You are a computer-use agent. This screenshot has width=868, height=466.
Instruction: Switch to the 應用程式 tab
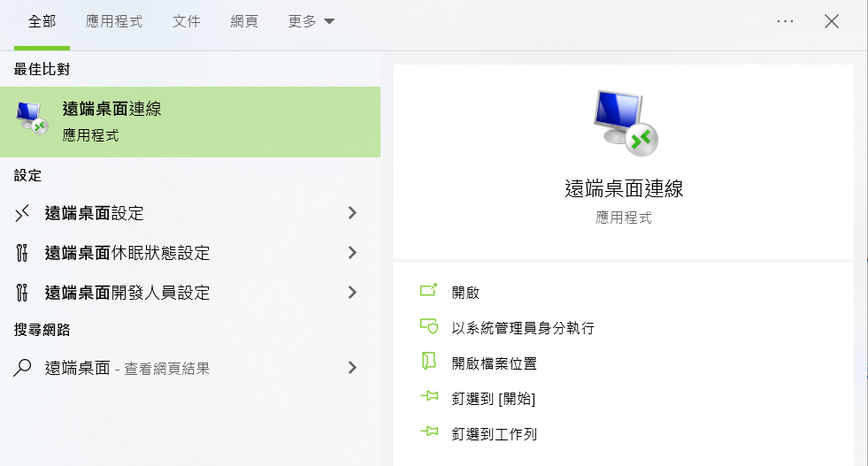pos(114,21)
